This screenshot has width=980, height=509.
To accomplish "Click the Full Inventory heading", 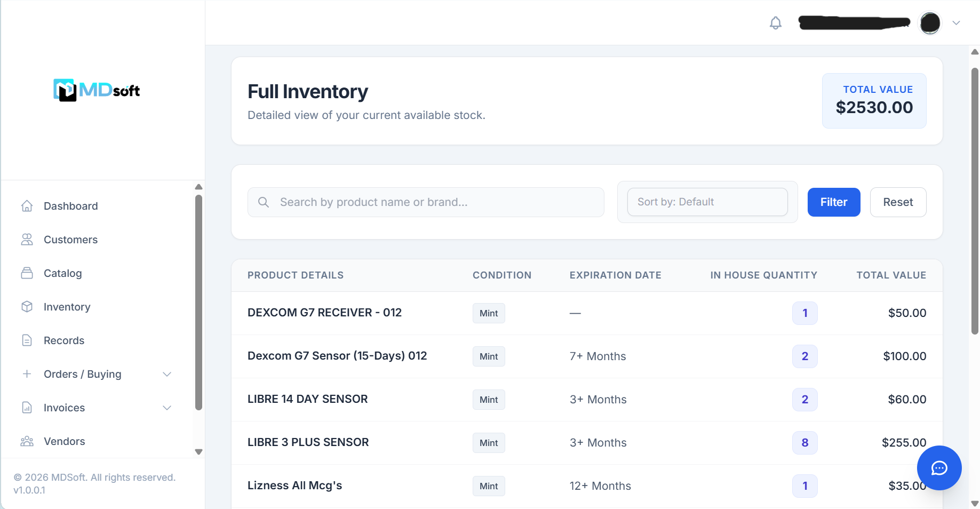I will (308, 92).
